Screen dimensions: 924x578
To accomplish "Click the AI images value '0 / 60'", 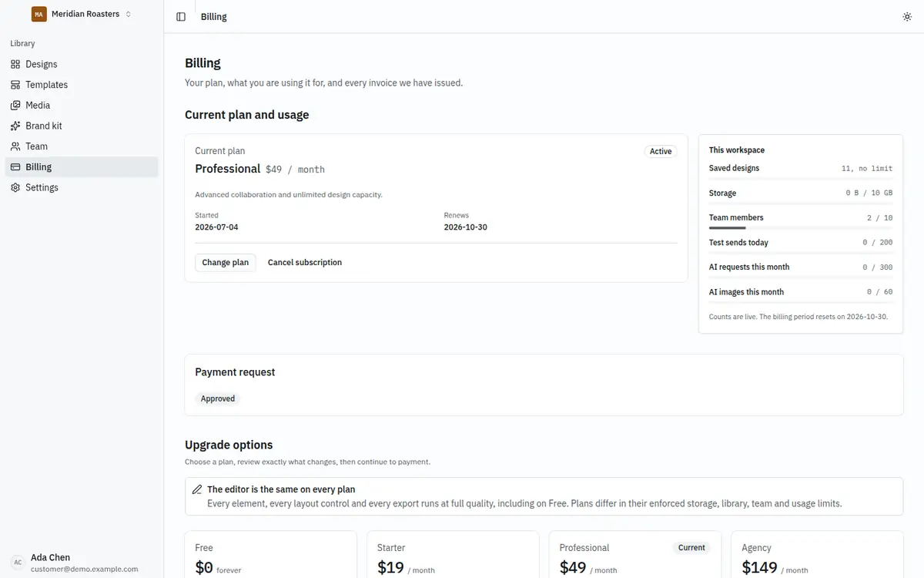I will [879, 292].
